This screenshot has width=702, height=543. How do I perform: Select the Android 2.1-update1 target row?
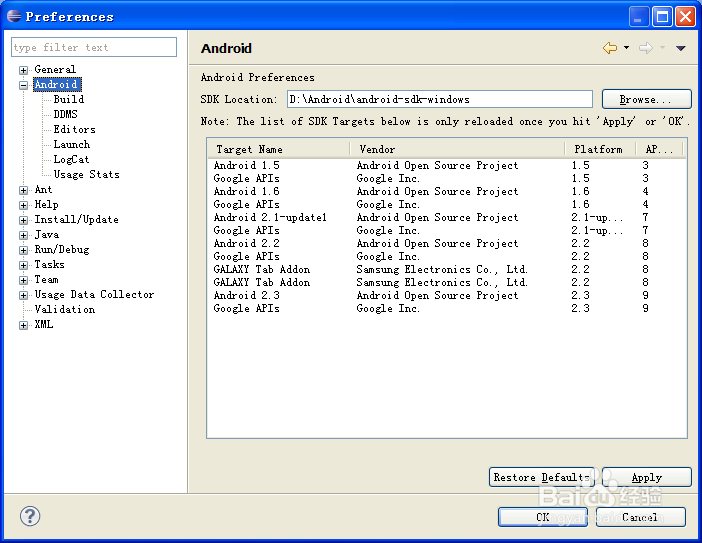446,217
